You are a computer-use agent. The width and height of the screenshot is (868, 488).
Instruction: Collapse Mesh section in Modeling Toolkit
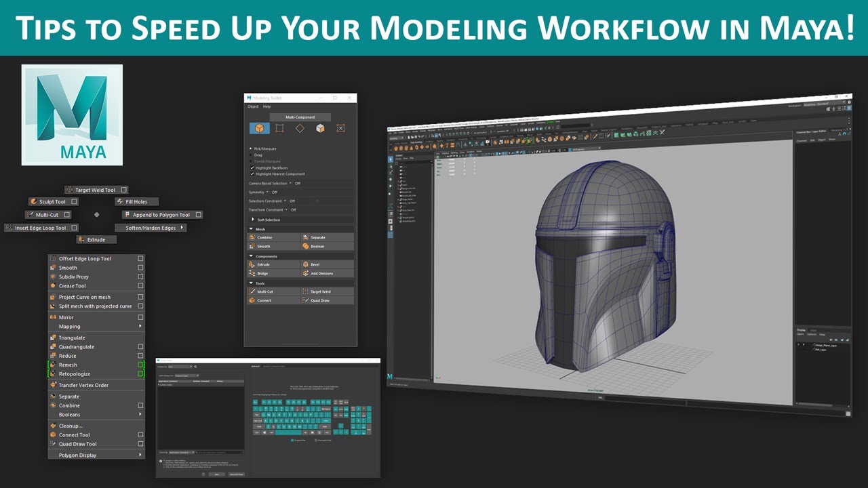(251, 229)
